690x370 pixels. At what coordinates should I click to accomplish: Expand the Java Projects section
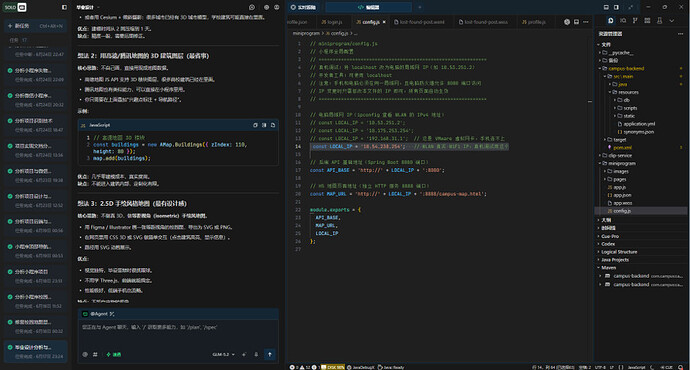tap(640, 260)
